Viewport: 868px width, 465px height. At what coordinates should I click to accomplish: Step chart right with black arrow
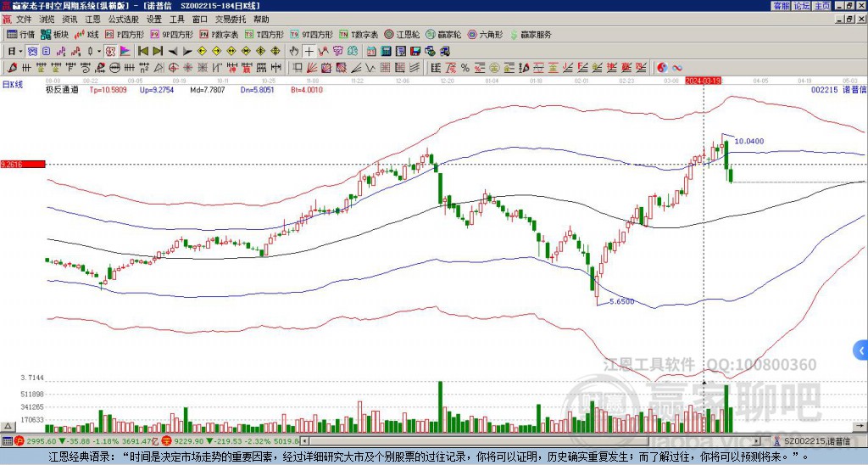(187, 52)
